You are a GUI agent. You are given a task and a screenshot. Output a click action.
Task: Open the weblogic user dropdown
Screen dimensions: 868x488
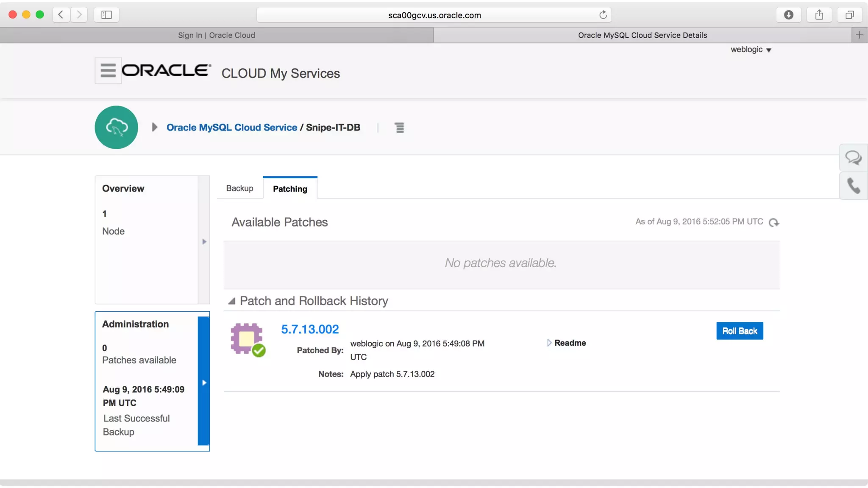coord(751,50)
